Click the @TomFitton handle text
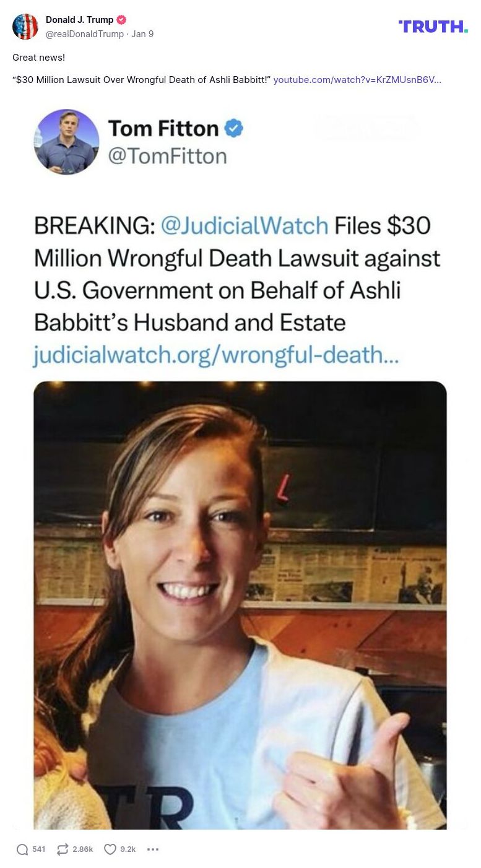Viewport: 481px width, 868px height. click(167, 156)
